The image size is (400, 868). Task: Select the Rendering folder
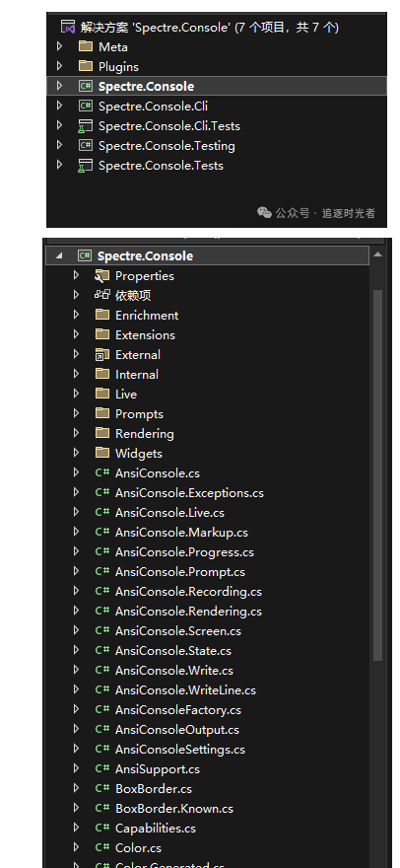[x=145, y=433]
